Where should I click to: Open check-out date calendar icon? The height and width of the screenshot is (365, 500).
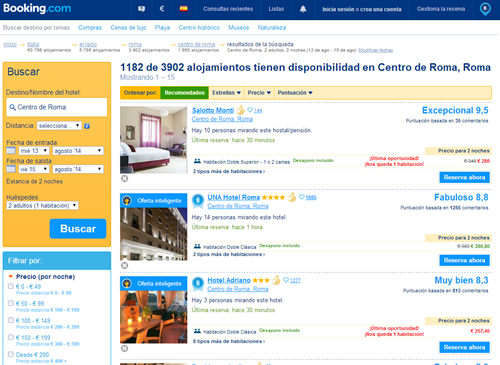pyautogui.click(x=11, y=169)
